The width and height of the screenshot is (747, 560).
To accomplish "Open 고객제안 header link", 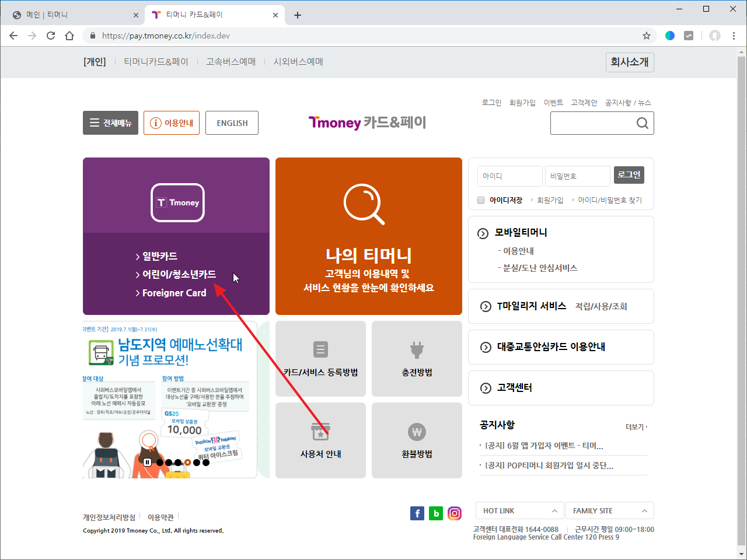I will pos(584,103).
